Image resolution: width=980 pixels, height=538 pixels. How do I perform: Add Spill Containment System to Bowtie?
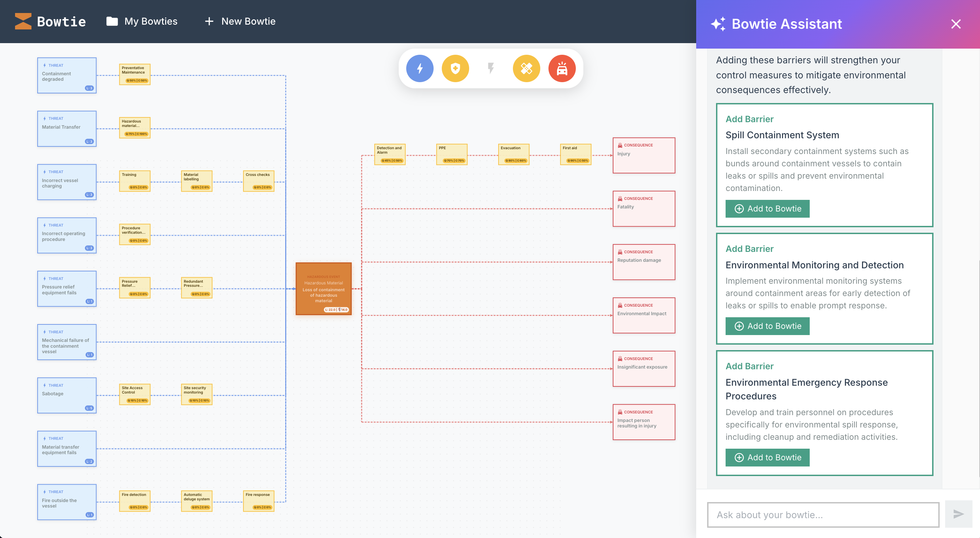[767, 209]
